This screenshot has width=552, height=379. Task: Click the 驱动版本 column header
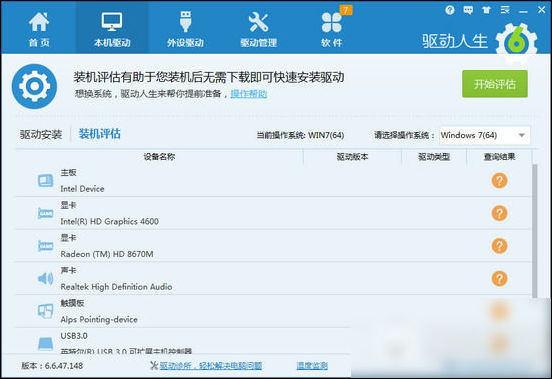352,157
